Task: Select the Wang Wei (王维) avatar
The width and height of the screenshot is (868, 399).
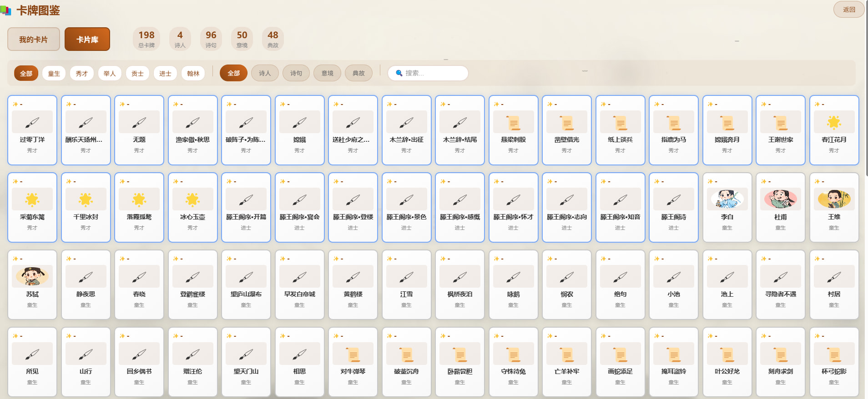Action: pos(834,199)
